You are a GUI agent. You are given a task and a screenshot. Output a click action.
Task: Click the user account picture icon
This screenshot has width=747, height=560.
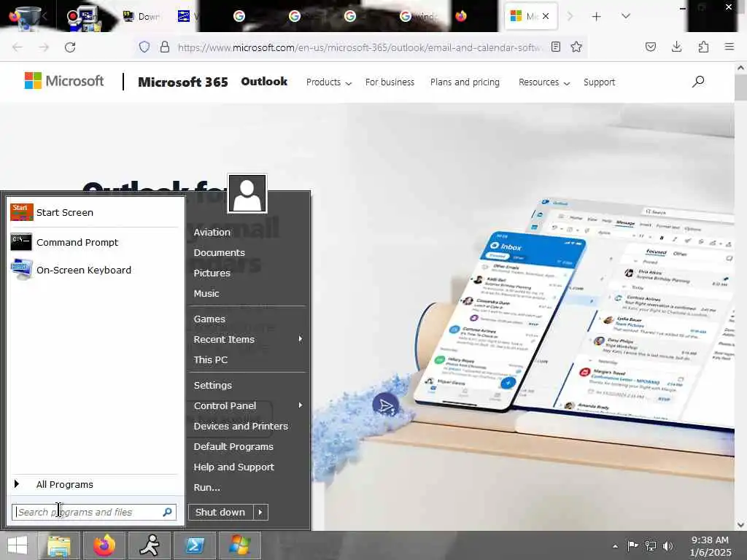pyautogui.click(x=247, y=193)
